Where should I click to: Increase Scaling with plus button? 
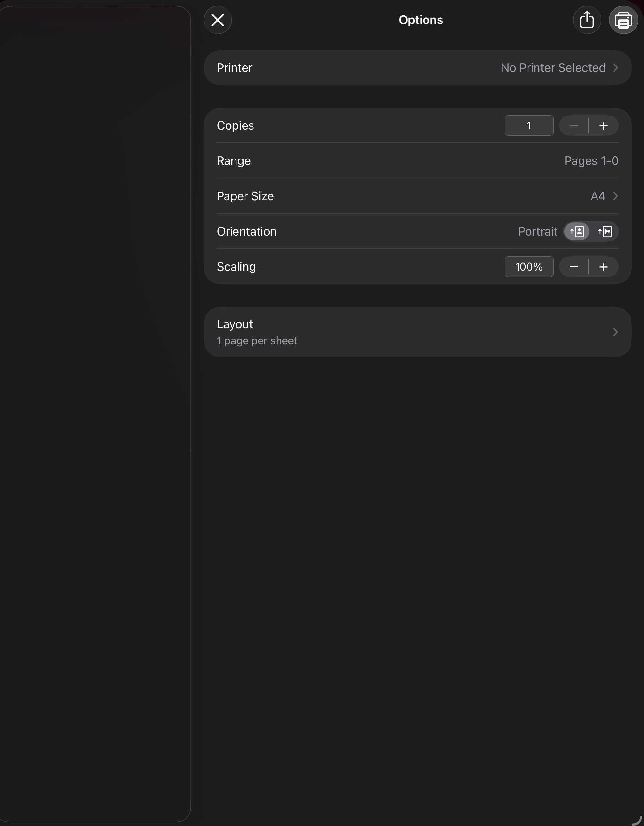click(x=604, y=267)
